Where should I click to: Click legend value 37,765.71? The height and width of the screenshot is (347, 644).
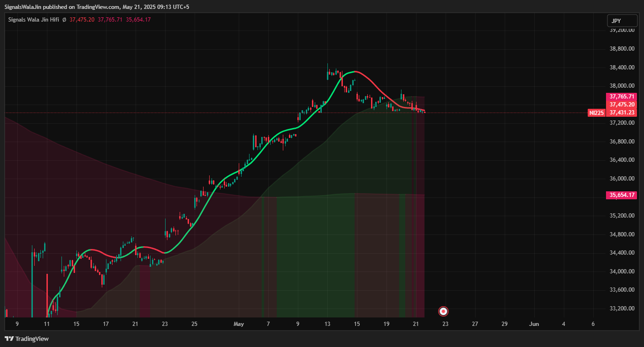click(110, 20)
